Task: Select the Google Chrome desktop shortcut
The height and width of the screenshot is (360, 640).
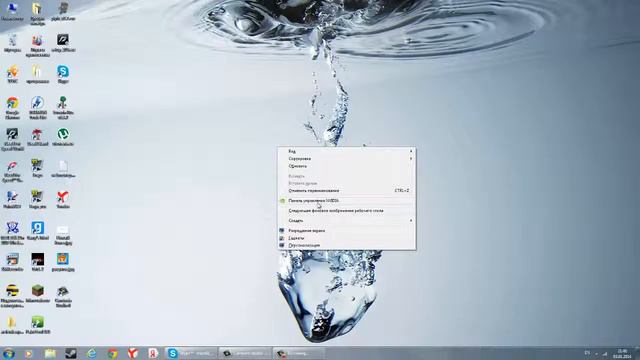Action: [12, 108]
